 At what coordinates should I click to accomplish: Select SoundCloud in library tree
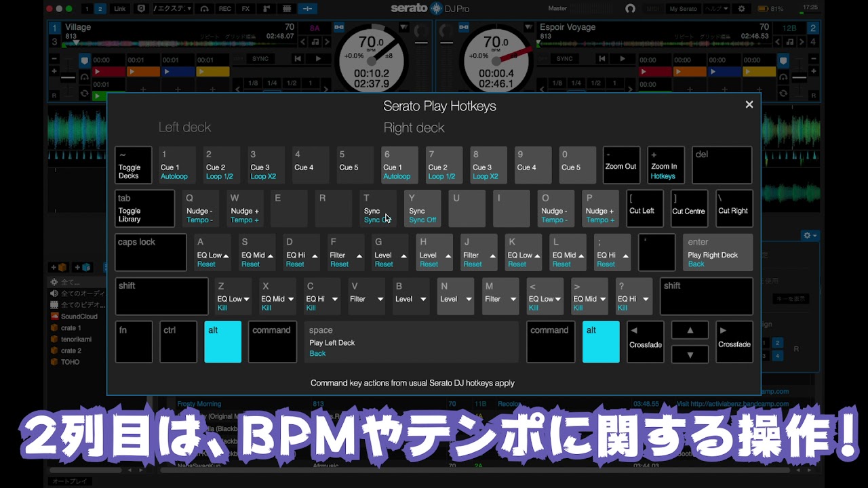[79, 317]
